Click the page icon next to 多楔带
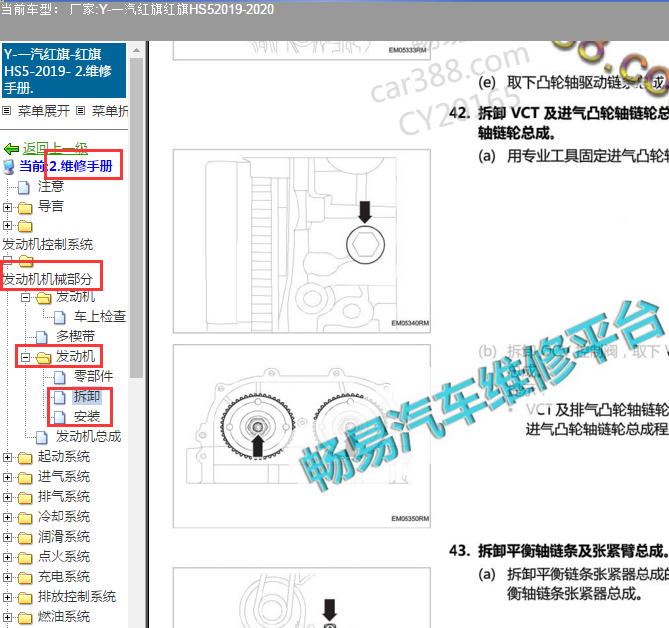Viewport: 669px width, 628px height. coord(42,337)
